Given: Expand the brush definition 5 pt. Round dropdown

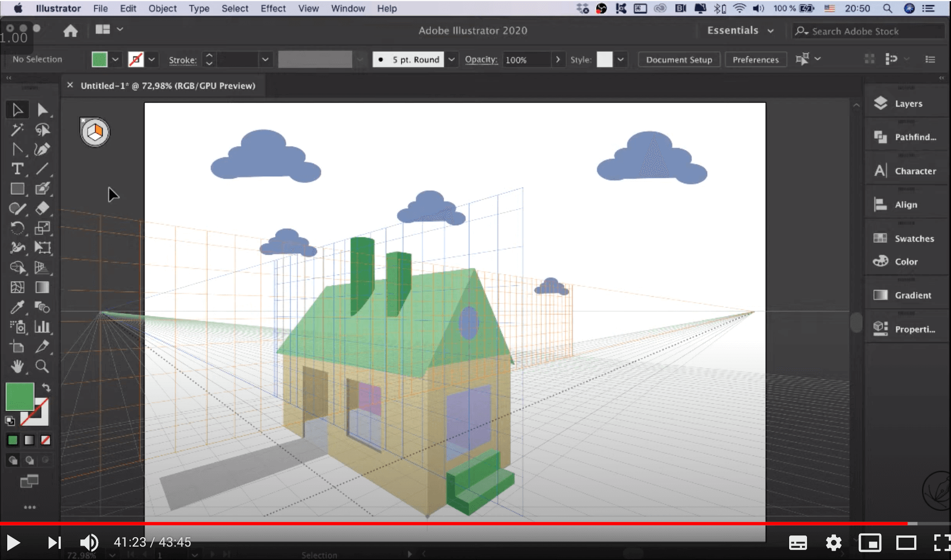Looking at the screenshot, I should pyautogui.click(x=452, y=60).
